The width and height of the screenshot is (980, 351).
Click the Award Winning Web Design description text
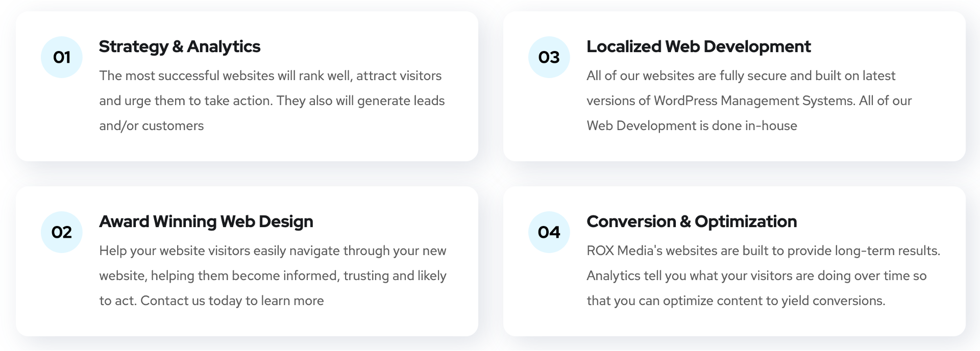[273, 275]
